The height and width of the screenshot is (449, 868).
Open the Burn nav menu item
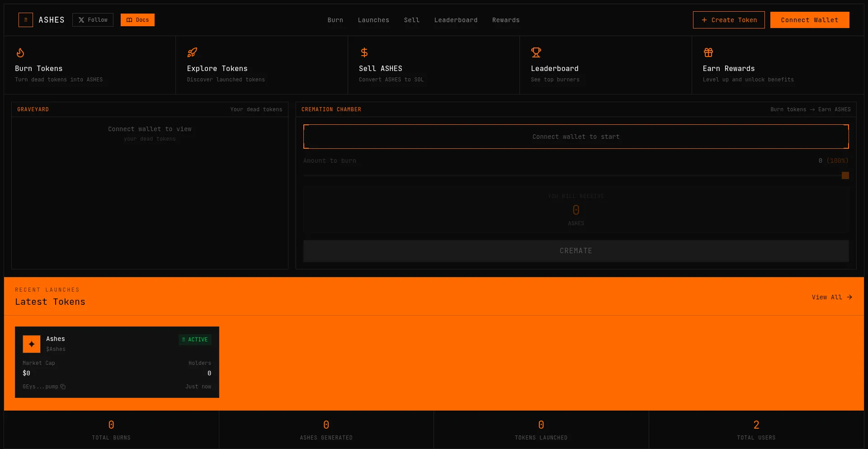pyautogui.click(x=335, y=20)
